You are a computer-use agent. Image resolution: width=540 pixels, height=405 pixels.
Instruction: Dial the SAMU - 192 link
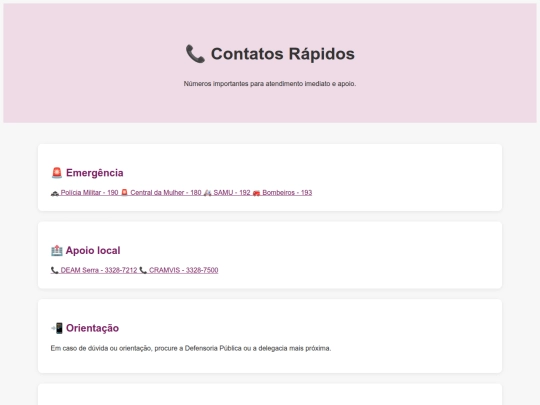pos(227,193)
